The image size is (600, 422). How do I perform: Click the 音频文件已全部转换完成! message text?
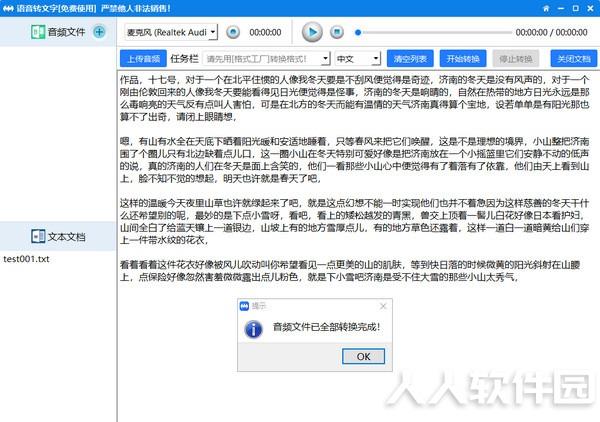click(326, 327)
